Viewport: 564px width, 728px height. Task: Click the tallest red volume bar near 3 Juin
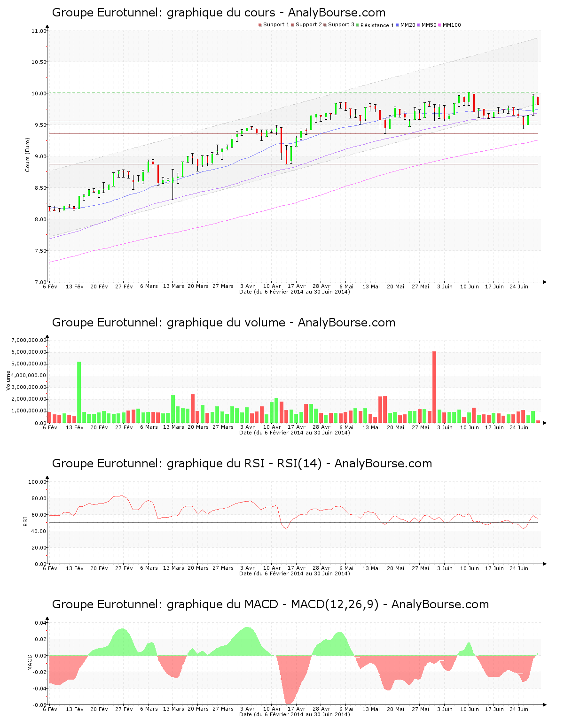click(434, 387)
